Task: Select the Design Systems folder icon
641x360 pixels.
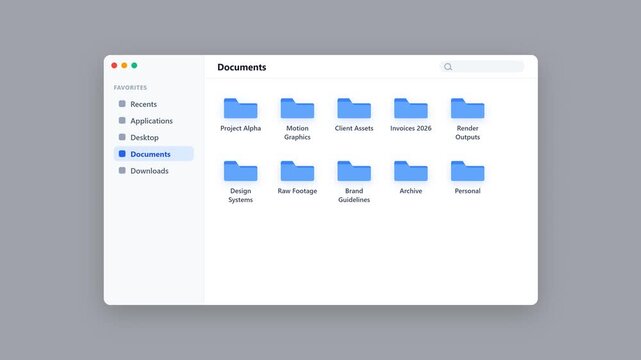Action: [x=240, y=171]
